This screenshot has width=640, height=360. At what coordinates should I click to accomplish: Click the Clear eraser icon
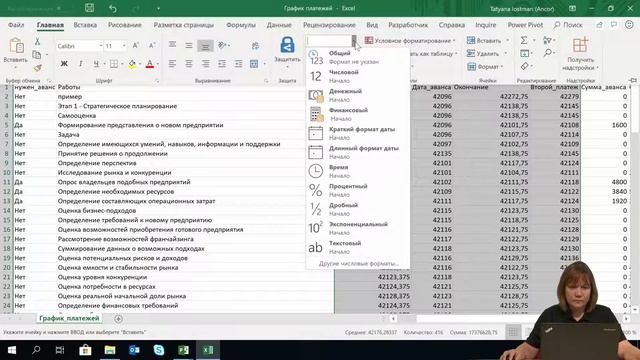(525, 66)
